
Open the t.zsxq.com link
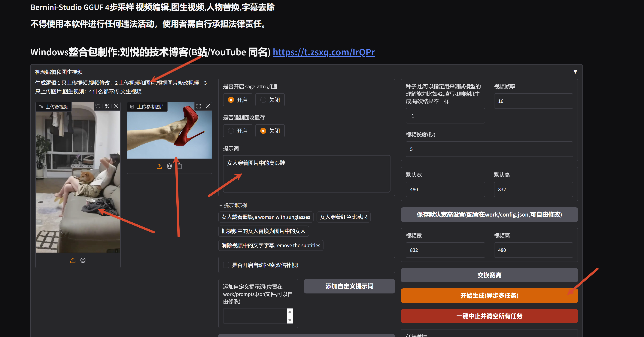324,52
